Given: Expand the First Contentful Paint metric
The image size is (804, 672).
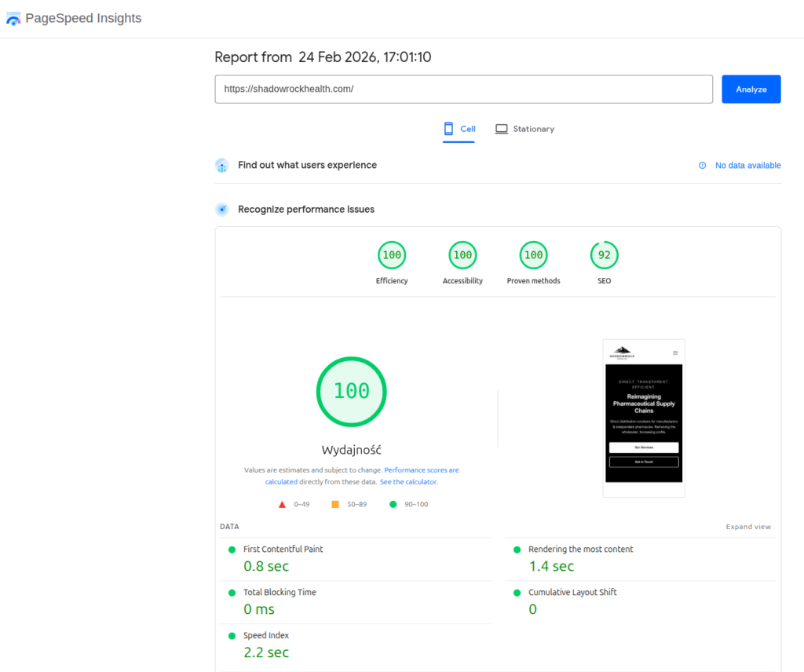Looking at the screenshot, I should point(283,550).
